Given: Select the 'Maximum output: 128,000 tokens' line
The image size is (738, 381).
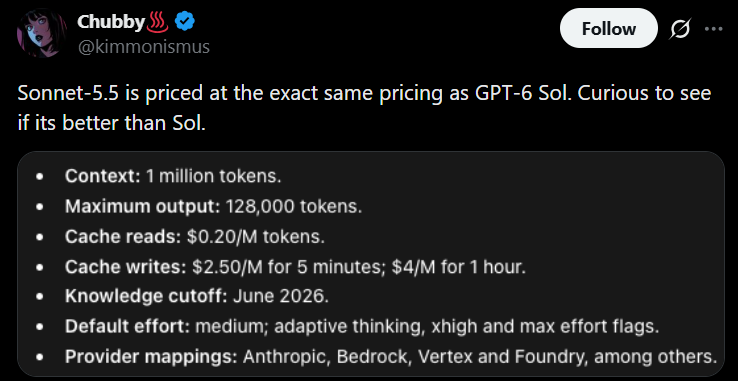Looking at the screenshot, I should point(214,206).
